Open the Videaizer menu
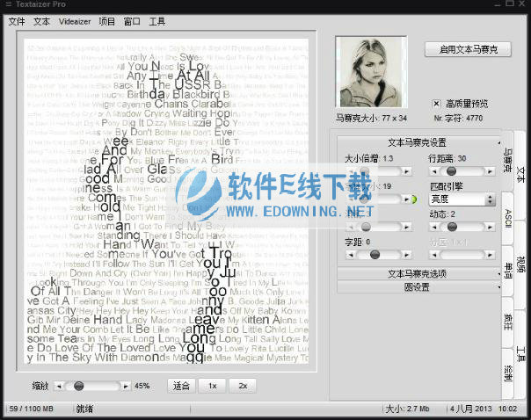 point(75,22)
